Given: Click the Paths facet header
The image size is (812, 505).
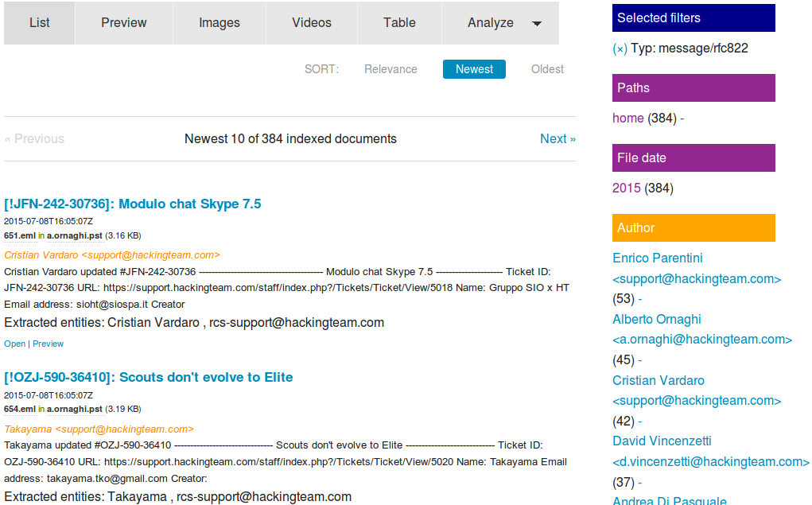Looking at the screenshot, I should click(694, 88).
